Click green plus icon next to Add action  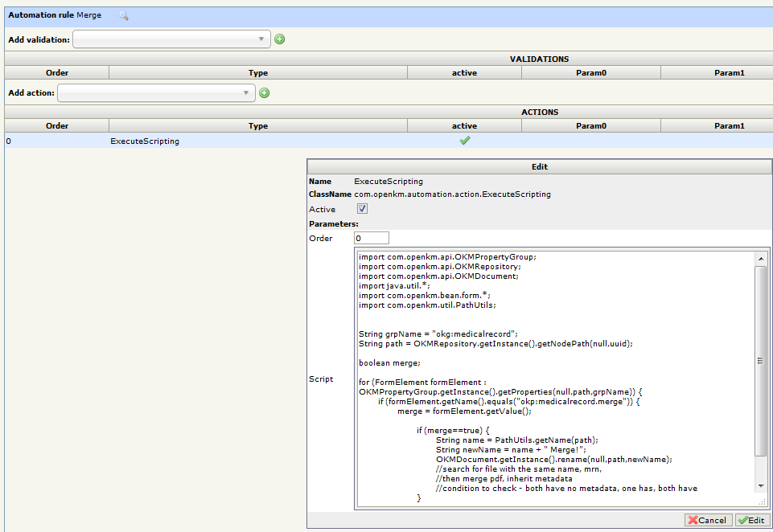(264, 93)
